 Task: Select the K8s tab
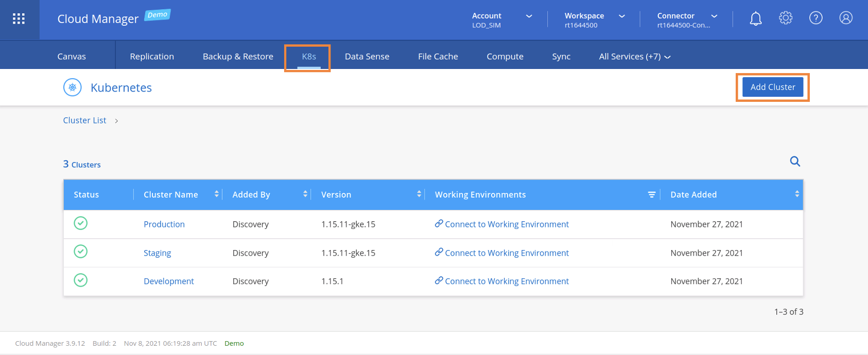[x=309, y=57]
